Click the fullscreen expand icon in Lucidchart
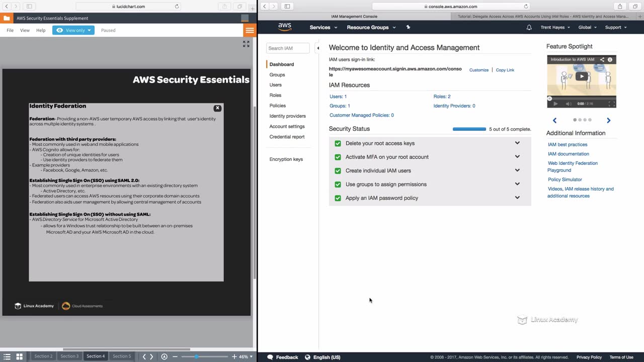Image resolution: width=644 pixels, height=362 pixels. click(246, 44)
